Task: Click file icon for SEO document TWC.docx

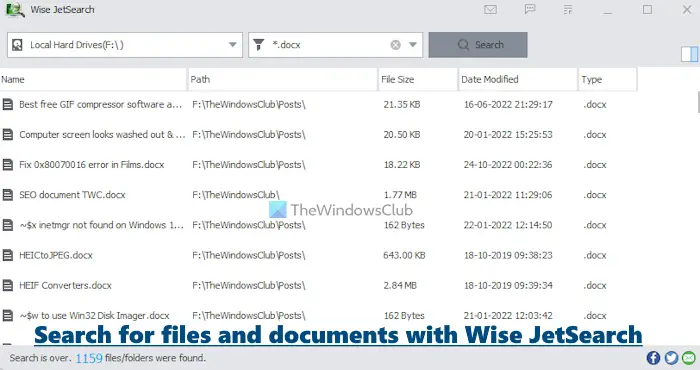Action: [x=8, y=195]
